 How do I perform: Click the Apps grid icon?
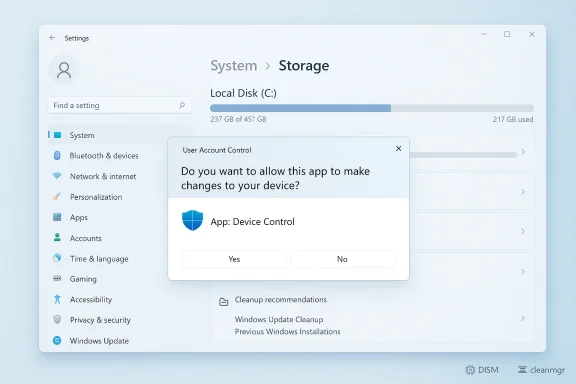[57, 217]
